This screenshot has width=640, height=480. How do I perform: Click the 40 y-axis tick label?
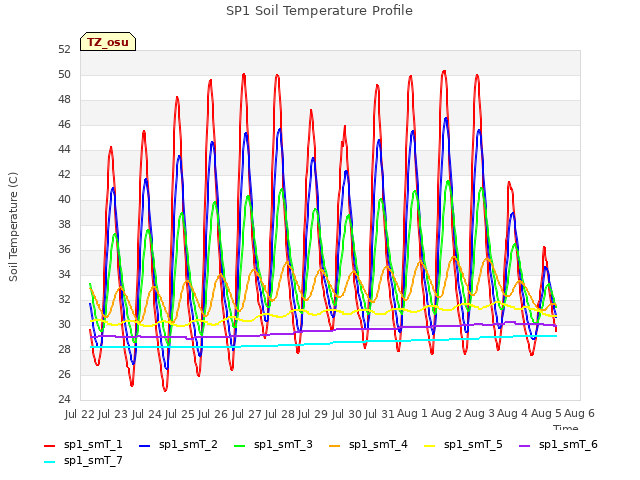(x=64, y=200)
